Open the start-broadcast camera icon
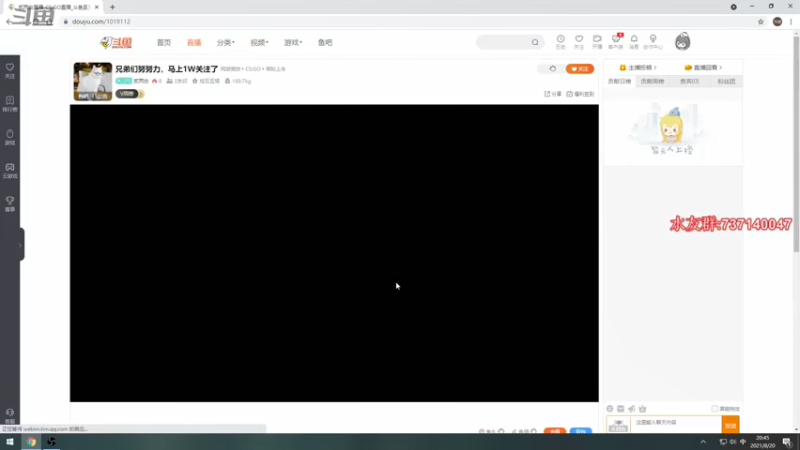 pos(597,41)
